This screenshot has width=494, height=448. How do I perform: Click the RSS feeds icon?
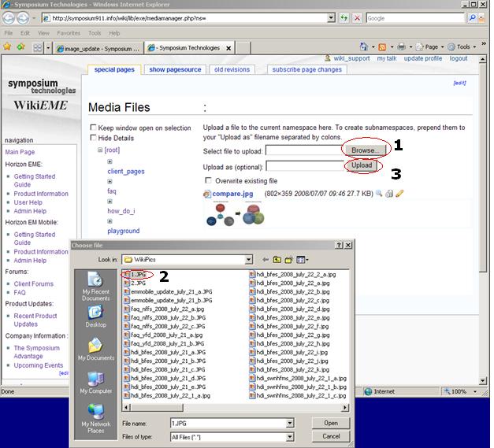[x=382, y=47]
